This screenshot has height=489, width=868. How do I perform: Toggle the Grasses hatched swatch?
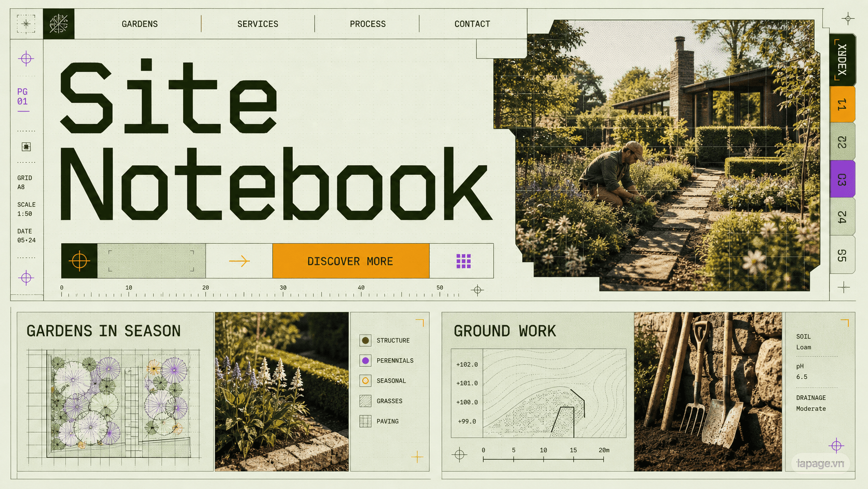[365, 401]
